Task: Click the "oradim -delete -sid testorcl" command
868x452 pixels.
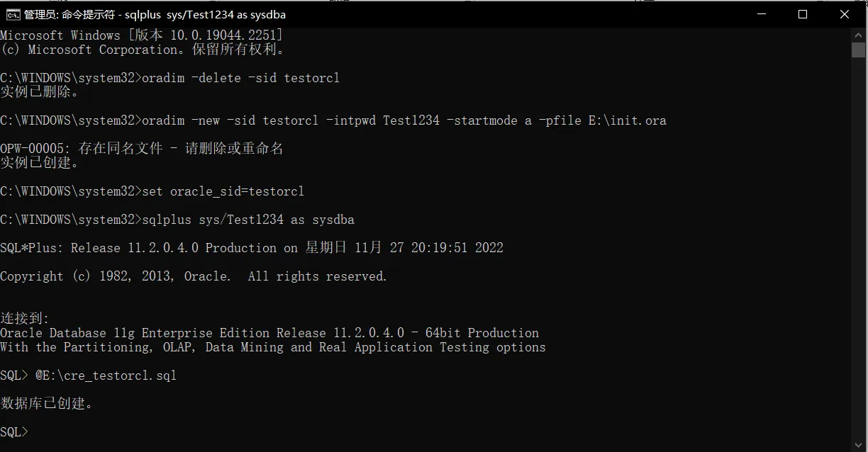Action: pos(240,78)
